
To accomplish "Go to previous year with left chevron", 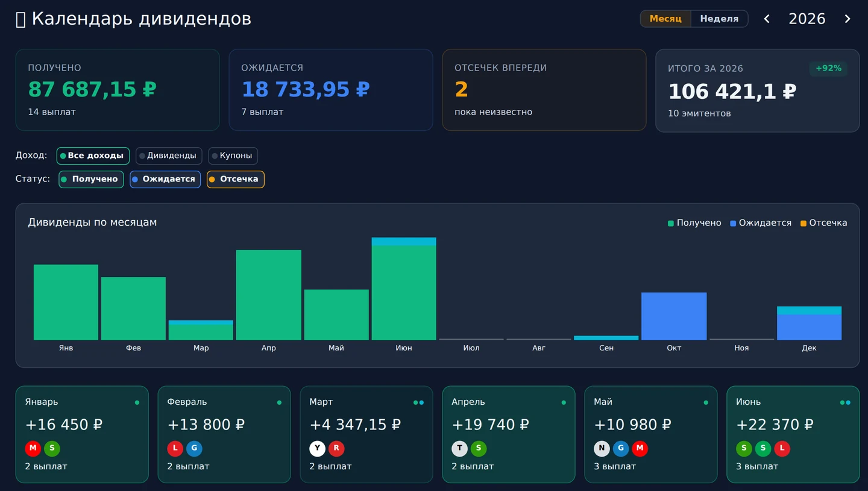I will [767, 19].
